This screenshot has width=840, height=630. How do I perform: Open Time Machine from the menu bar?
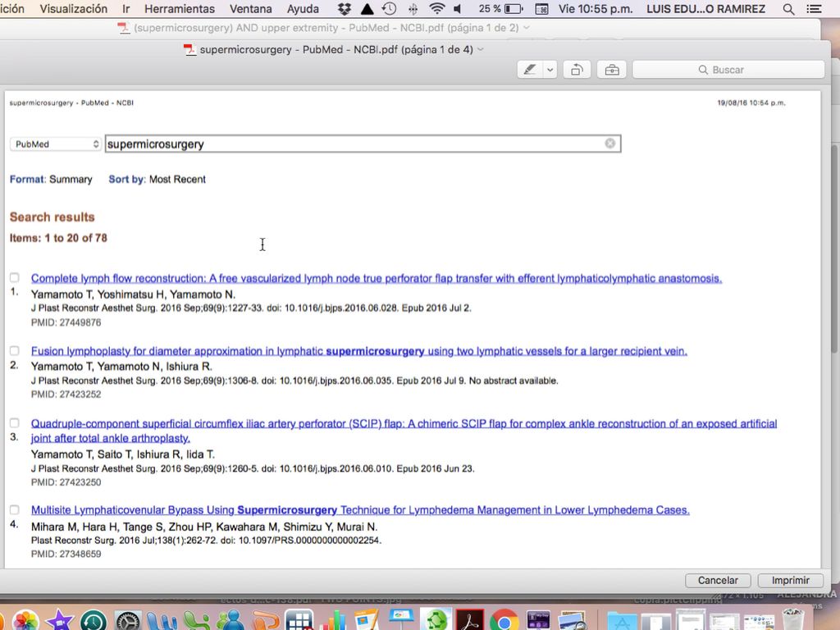click(x=390, y=8)
